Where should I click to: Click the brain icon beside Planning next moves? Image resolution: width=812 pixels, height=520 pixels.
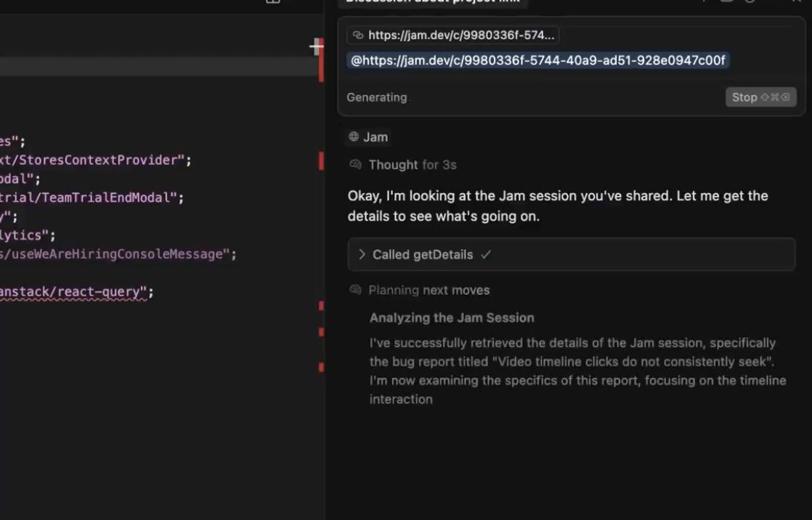[x=355, y=290]
